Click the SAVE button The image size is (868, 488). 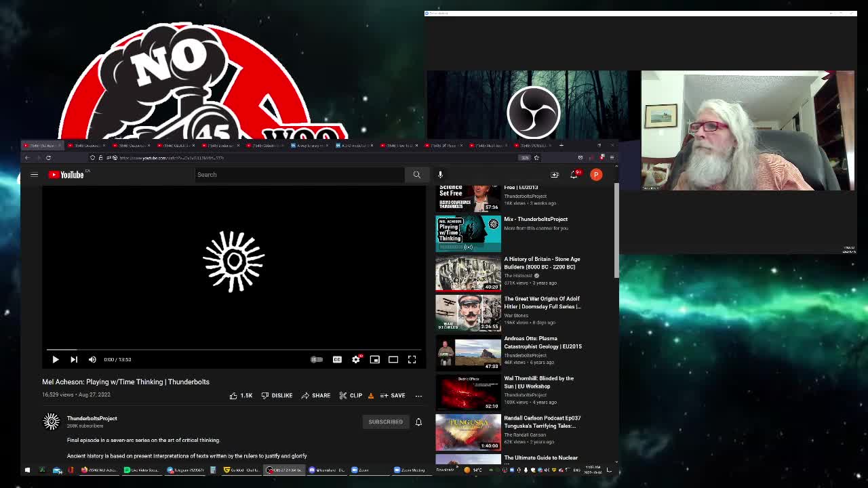(x=393, y=396)
